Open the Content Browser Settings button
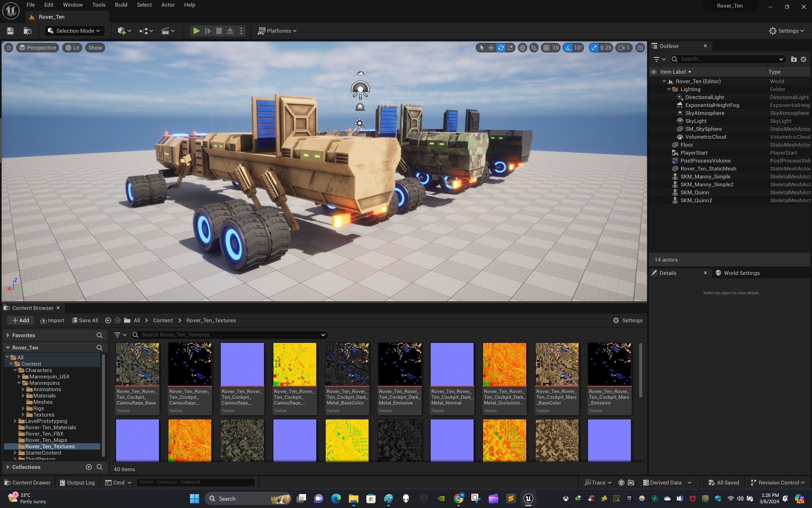Viewport: 812px width, 508px height. pyautogui.click(x=627, y=321)
